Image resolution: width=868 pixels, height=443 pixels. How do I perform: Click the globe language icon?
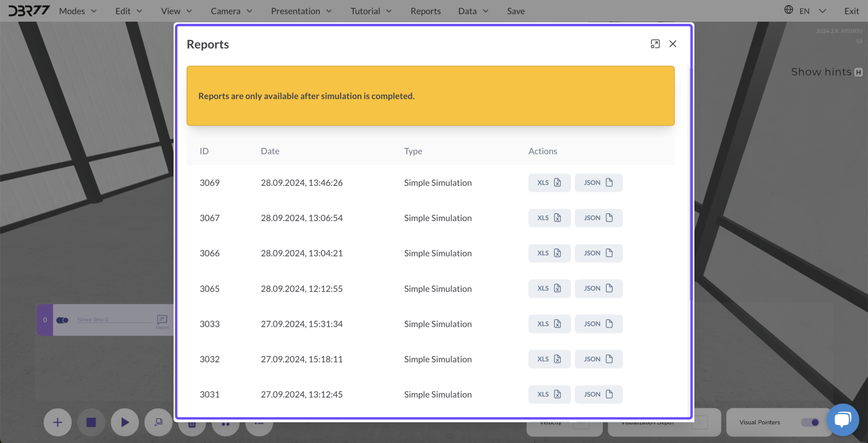[x=788, y=10]
